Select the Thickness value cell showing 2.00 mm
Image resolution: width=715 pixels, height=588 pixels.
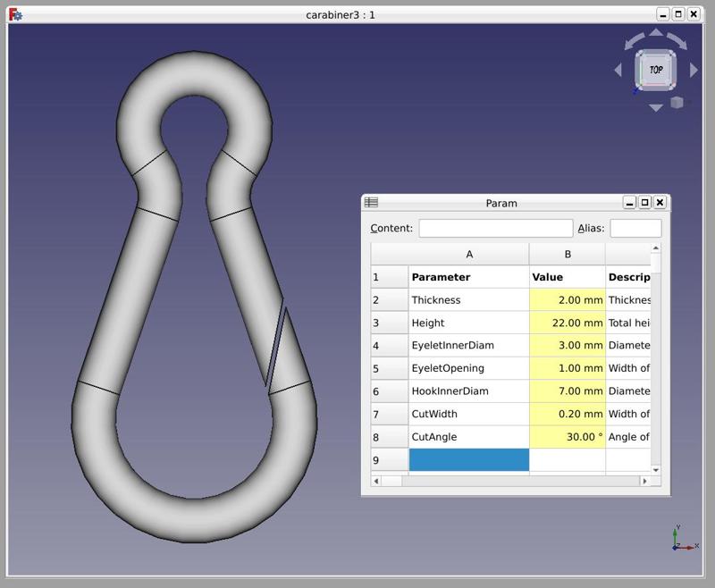pos(568,300)
